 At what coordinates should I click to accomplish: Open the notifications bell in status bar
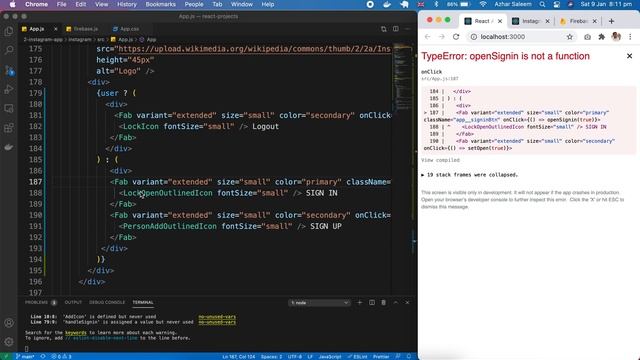tap(409, 356)
